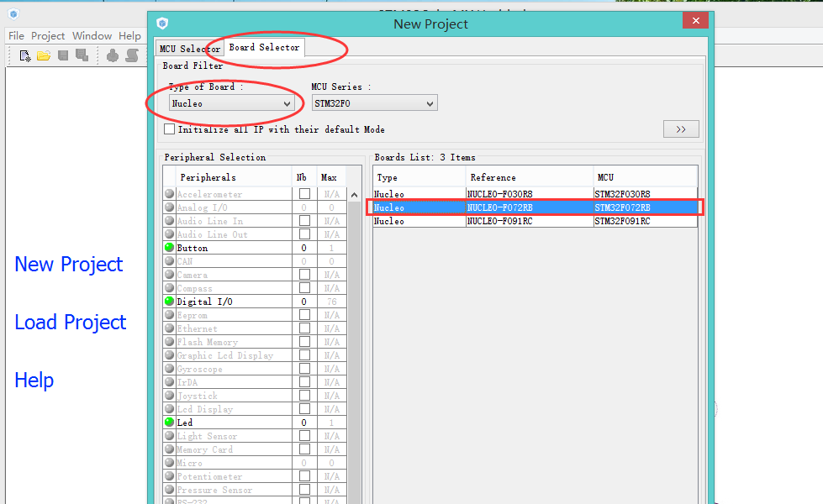The height and width of the screenshot is (504, 823).
Task: Click the Load Project link on start page
Action: pyautogui.click(x=71, y=322)
